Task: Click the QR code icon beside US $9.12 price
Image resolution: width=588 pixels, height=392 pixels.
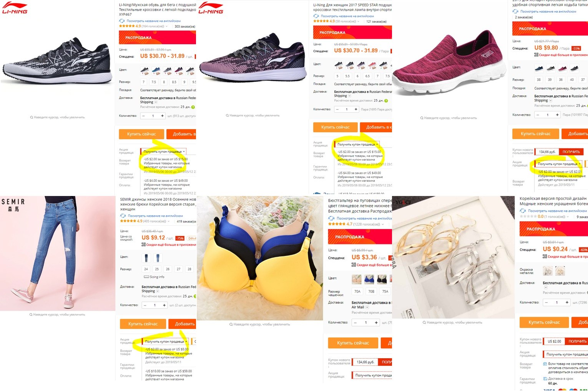Action: pyautogui.click(x=143, y=244)
